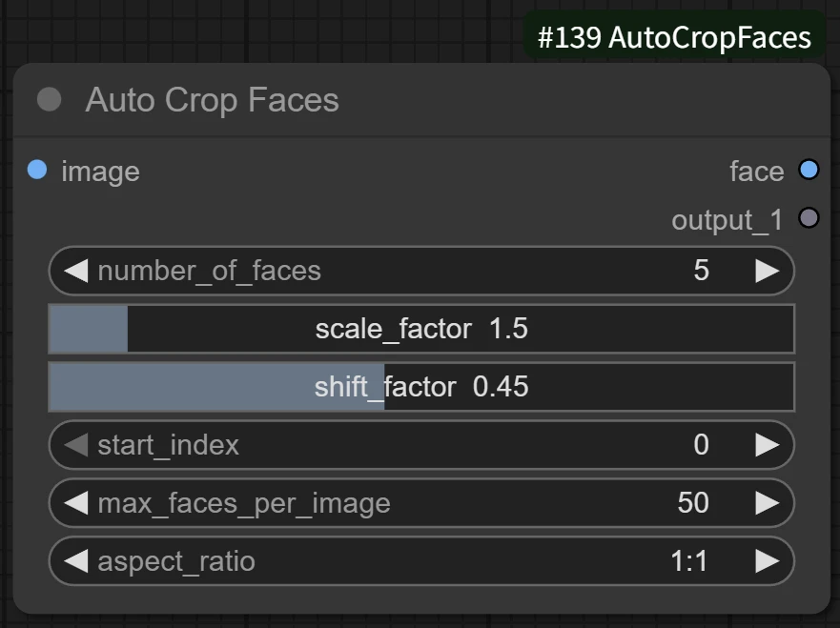Click the blue image input connector
Screen dimensions: 840x628
pyautogui.click(x=37, y=171)
